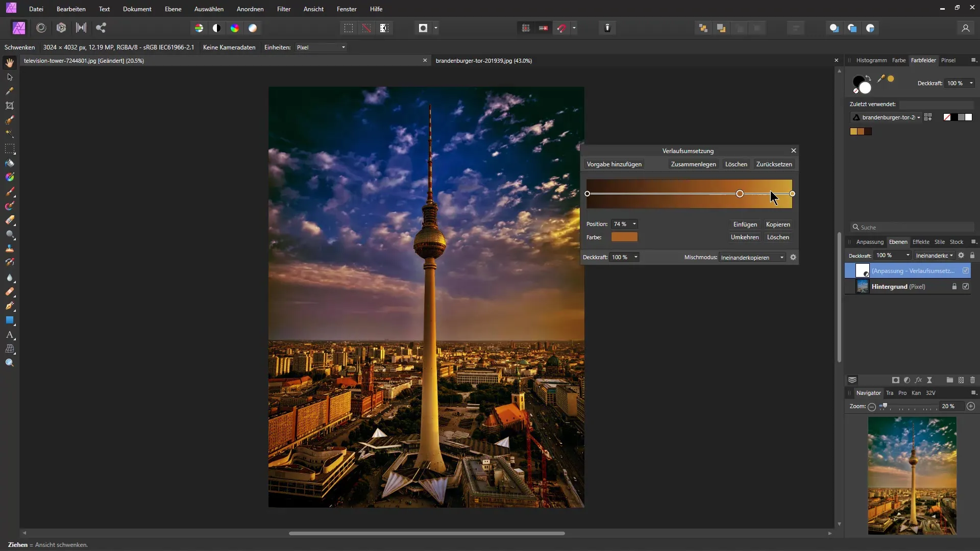Select the Rectangular Marquee selection tool
The image size is (980, 551).
point(10,149)
